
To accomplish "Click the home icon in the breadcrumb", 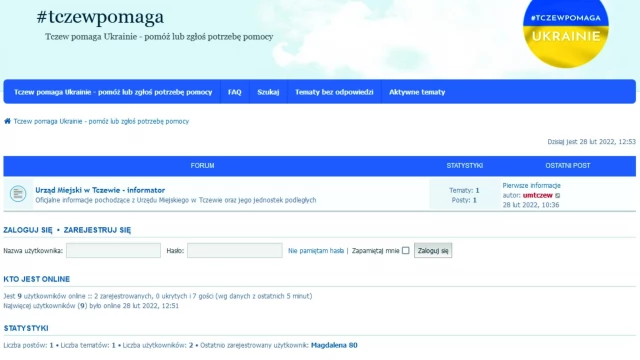I will (7, 121).
